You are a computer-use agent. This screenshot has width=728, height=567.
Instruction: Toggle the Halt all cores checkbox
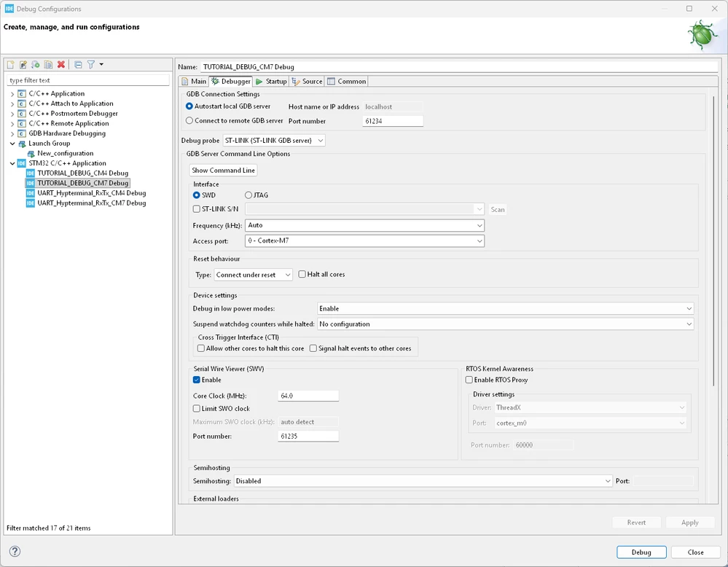(x=302, y=275)
